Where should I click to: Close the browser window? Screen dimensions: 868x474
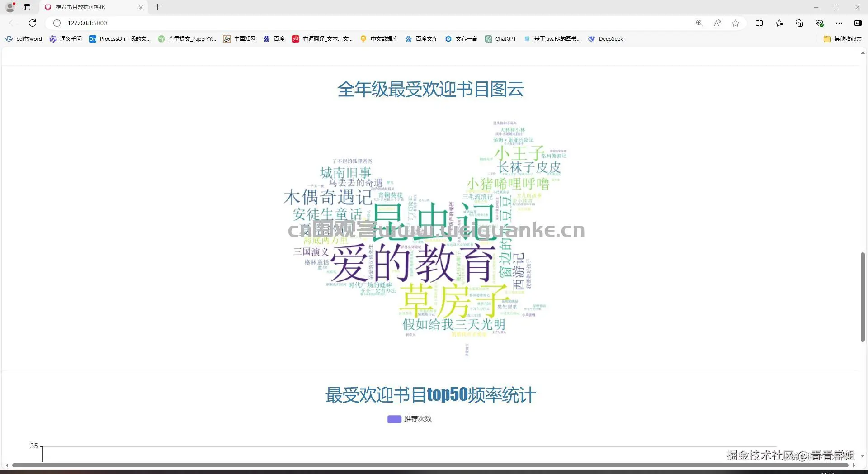coord(858,7)
